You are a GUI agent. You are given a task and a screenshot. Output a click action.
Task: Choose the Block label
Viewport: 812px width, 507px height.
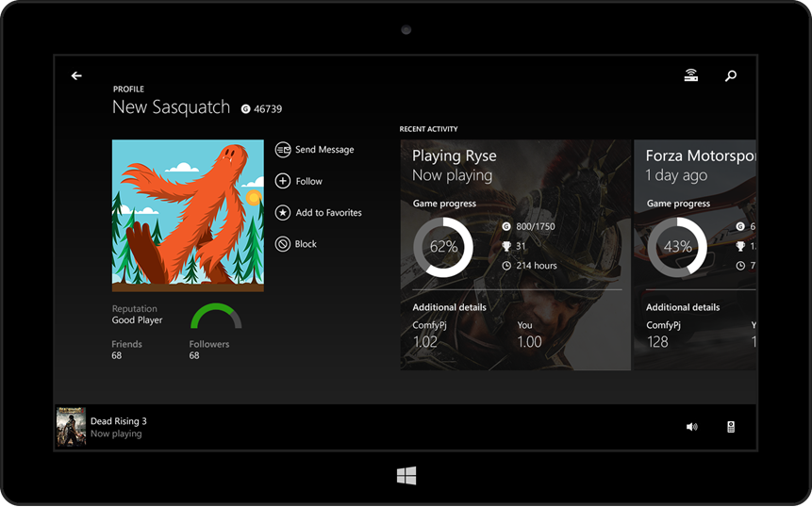click(x=306, y=244)
